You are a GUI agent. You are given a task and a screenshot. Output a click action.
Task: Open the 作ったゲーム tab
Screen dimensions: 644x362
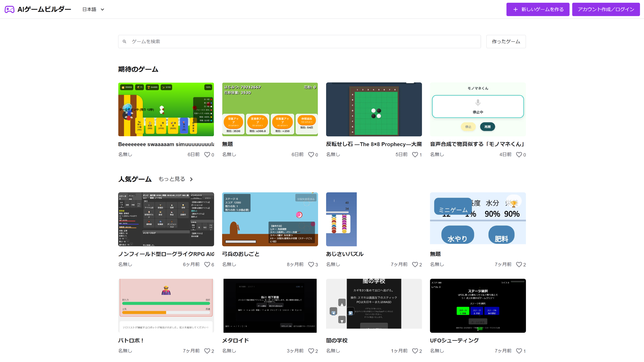click(x=506, y=41)
